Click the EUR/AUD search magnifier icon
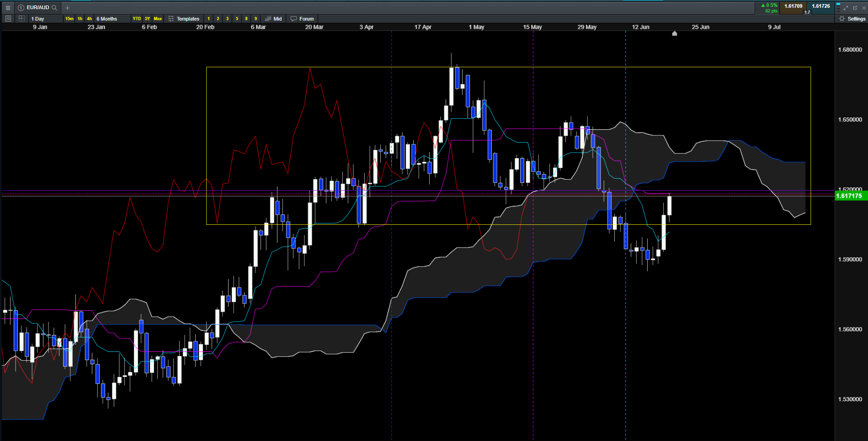The width and height of the screenshot is (868, 441). point(54,8)
